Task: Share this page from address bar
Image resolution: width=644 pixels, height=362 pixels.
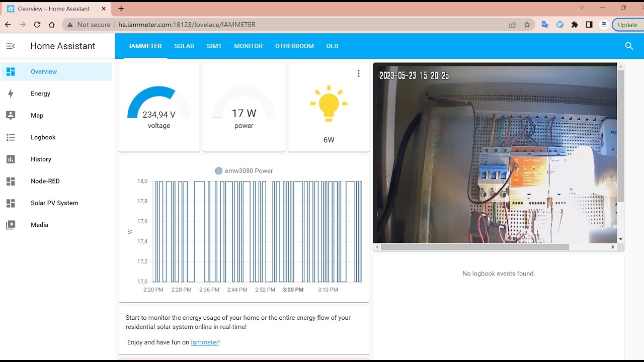Action: click(x=512, y=24)
